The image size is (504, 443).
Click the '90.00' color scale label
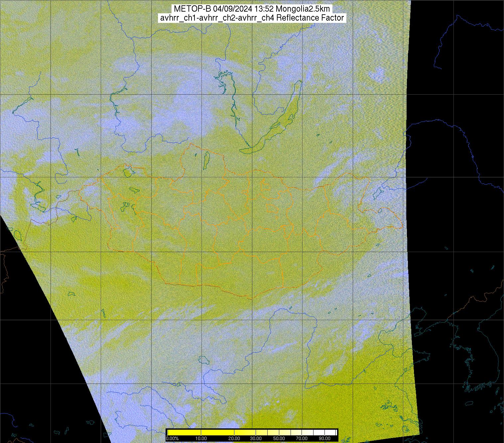click(324, 438)
